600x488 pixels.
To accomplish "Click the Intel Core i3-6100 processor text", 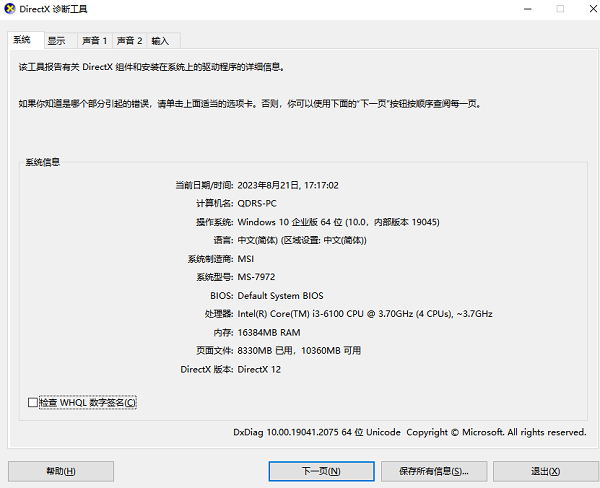I will [x=365, y=314].
